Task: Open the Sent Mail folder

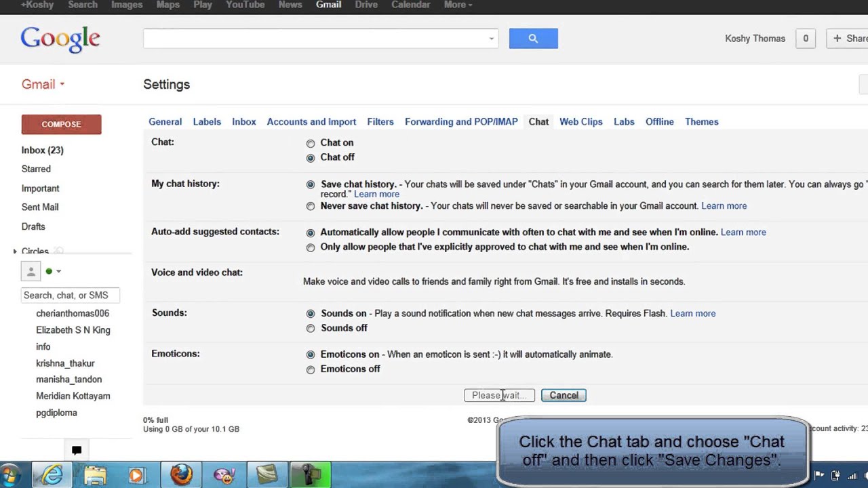Action: point(40,207)
